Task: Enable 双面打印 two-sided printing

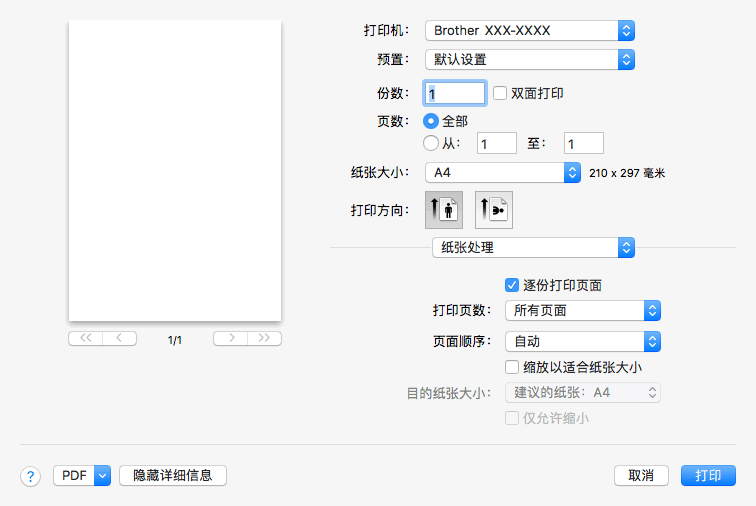Action: tap(501, 93)
